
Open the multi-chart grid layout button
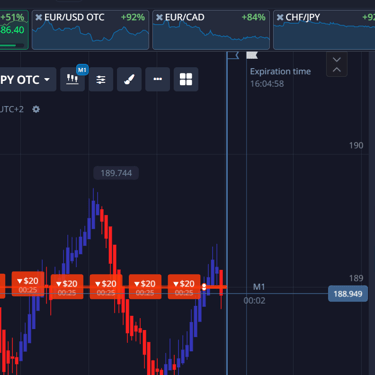[x=186, y=79]
